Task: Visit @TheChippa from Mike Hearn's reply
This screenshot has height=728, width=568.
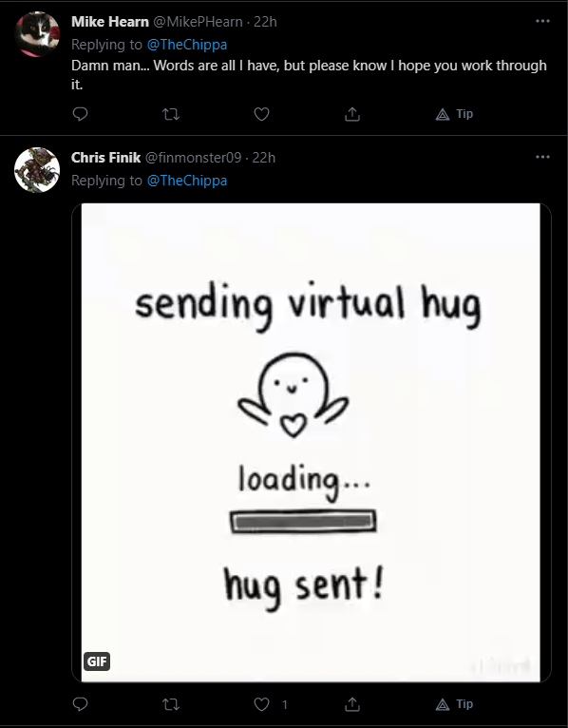Action: [187, 45]
